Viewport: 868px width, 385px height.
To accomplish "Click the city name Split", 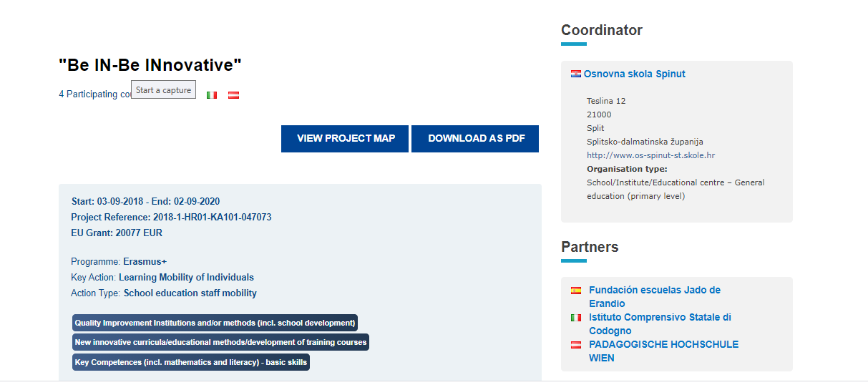I will tap(595, 128).
